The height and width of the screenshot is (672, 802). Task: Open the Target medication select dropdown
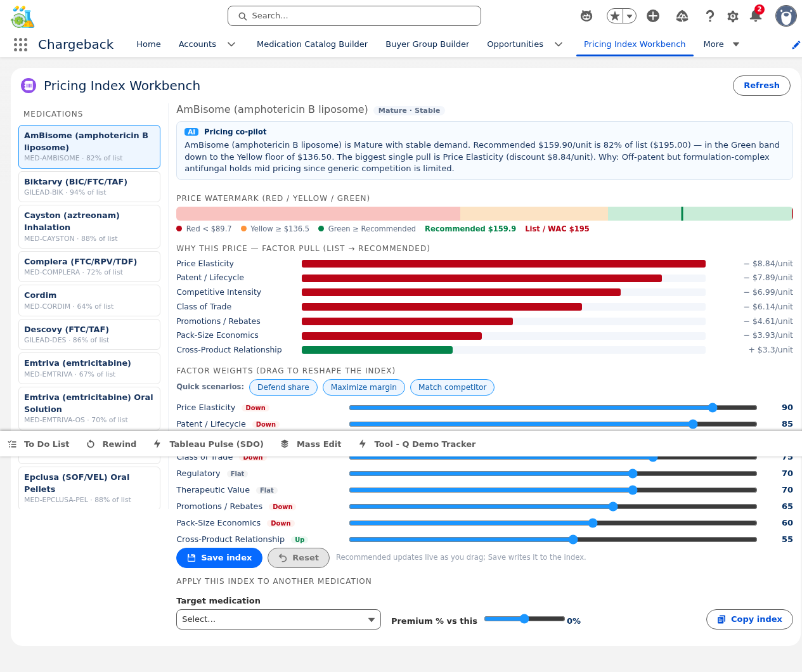(278, 619)
